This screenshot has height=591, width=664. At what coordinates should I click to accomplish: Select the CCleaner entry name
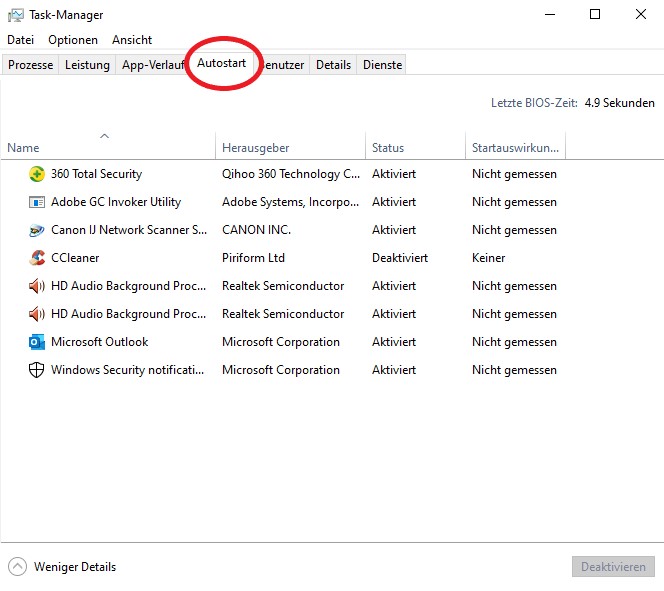tap(75, 258)
